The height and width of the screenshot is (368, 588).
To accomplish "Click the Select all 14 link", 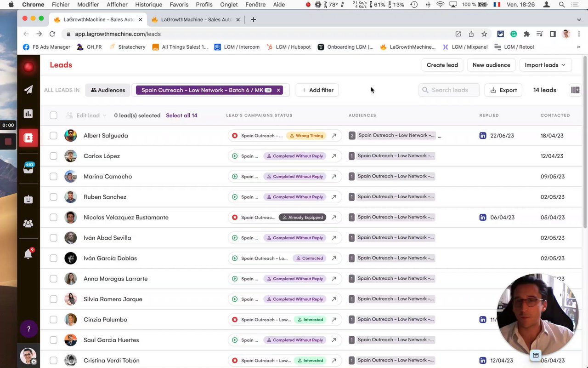I will click(x=181, y=115).
